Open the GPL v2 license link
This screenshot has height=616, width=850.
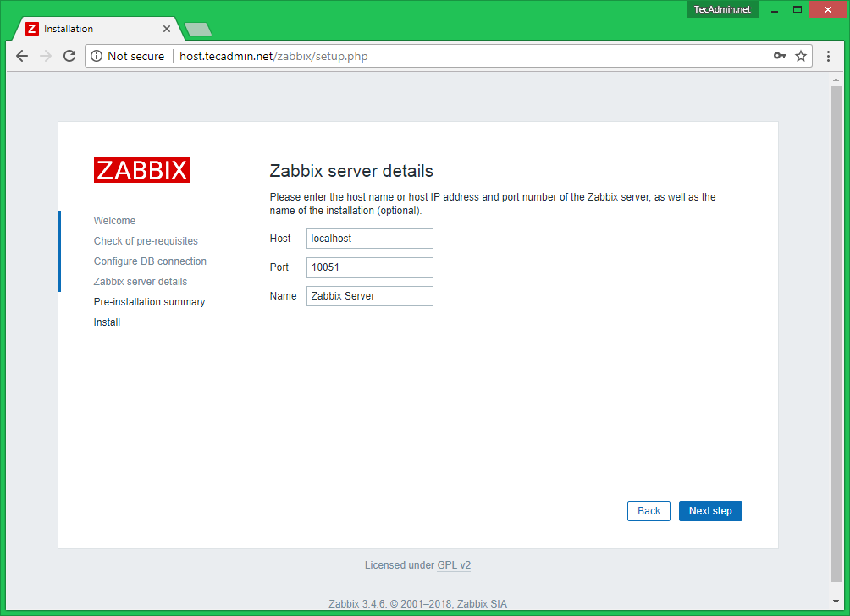(x=454, y=565)
